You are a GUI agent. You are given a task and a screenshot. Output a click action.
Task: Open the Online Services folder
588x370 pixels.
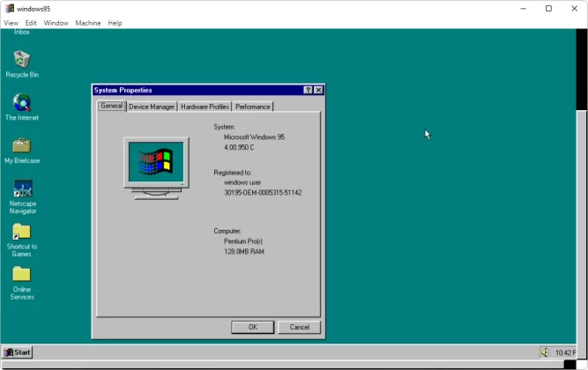[22, 275]
